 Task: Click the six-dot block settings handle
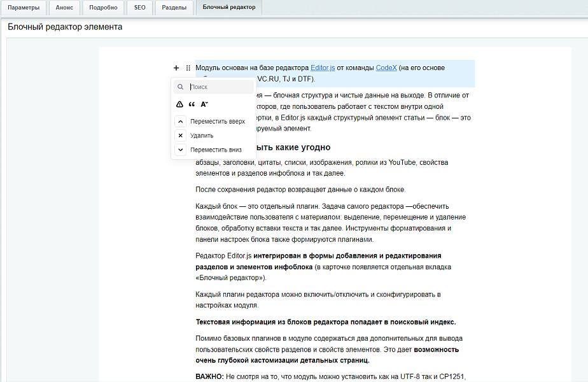coord(188,68)
